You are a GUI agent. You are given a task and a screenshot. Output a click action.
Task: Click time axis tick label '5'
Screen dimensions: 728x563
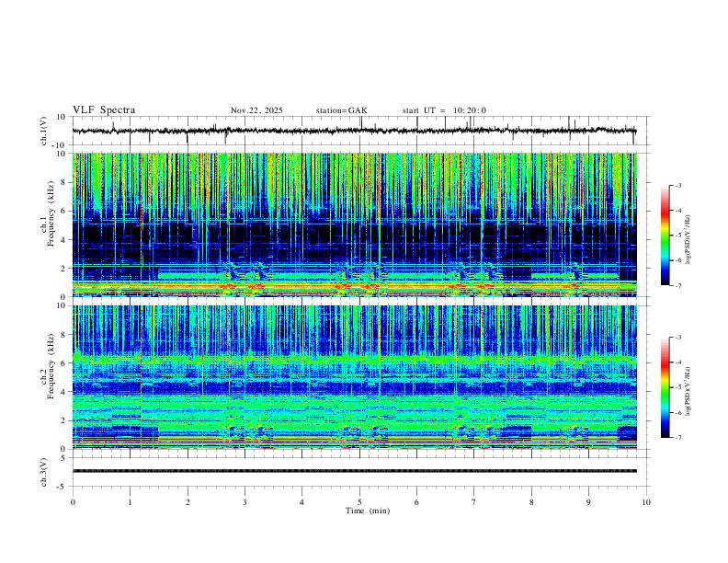(x=359, y=502)
